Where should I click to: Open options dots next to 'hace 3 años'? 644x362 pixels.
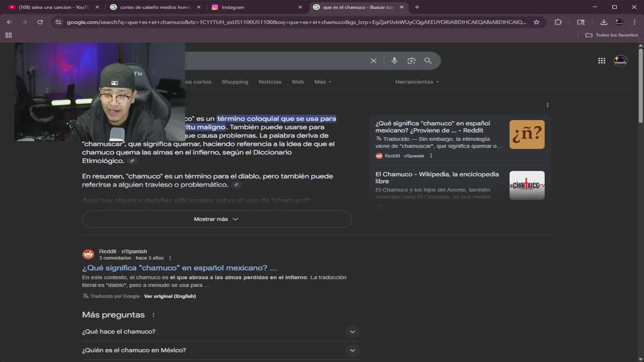170,258
